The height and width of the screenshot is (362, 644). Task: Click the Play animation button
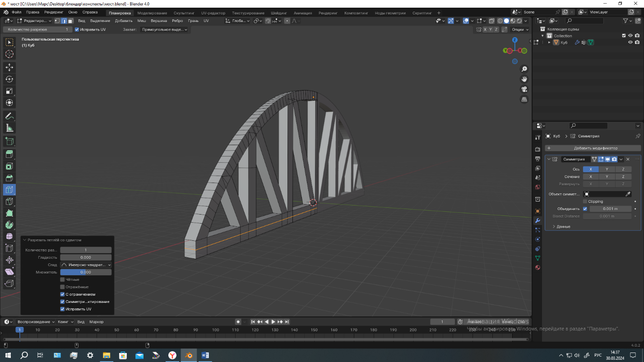pyautogui.click(x=273, y=322)
